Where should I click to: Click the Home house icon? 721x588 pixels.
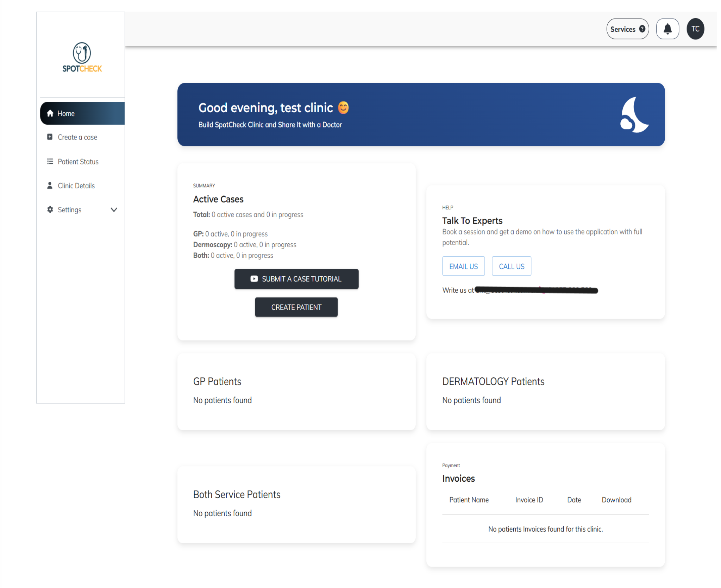click(x=50, y=113)
